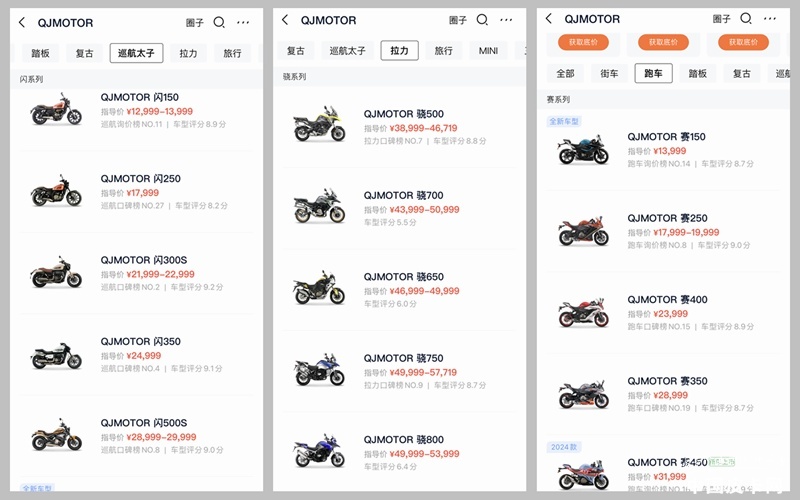Screen dimensions: 800x500
Task: Click the middle 获取底价 button
Action: [663, 42]
